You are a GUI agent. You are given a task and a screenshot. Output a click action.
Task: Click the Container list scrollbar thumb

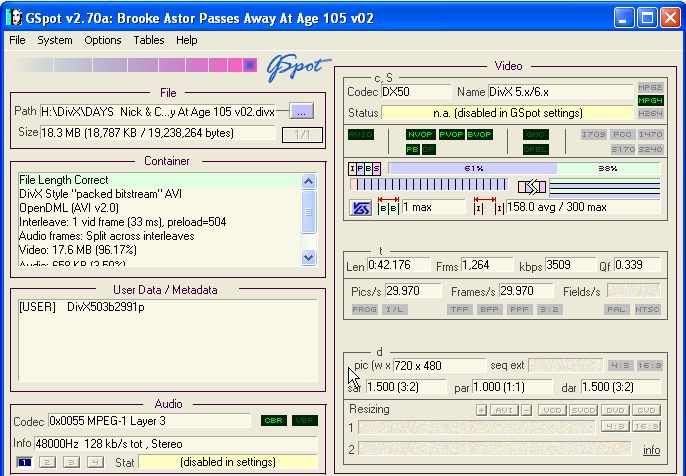coord(308,212)
